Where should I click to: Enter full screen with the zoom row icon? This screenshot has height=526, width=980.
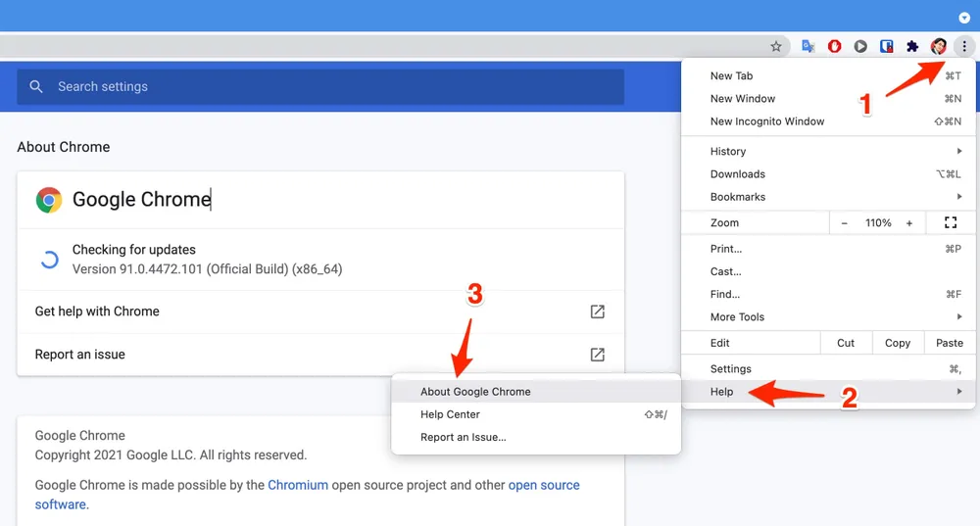[951, 223]
